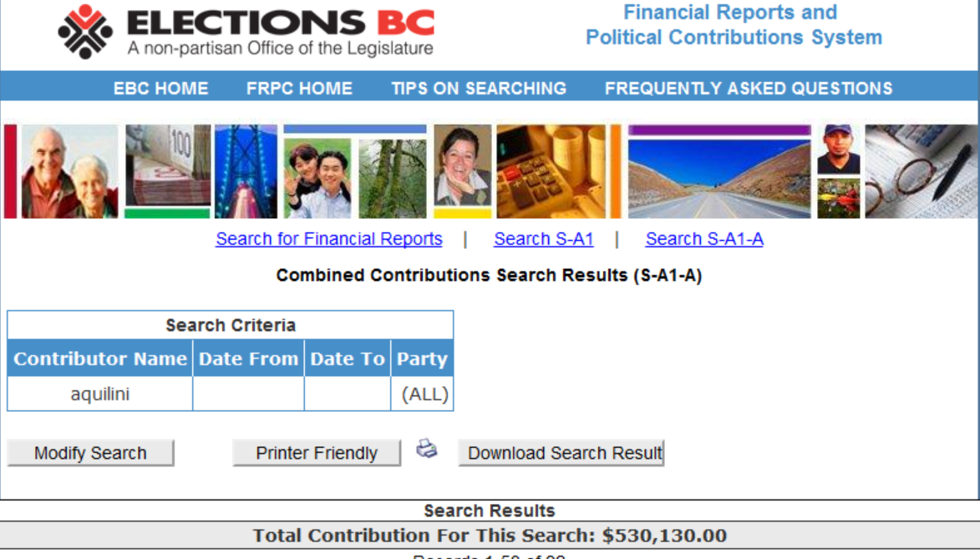980x559 pixels.
Task: Click the Search S-A1 link
Action: click(544, 239)
